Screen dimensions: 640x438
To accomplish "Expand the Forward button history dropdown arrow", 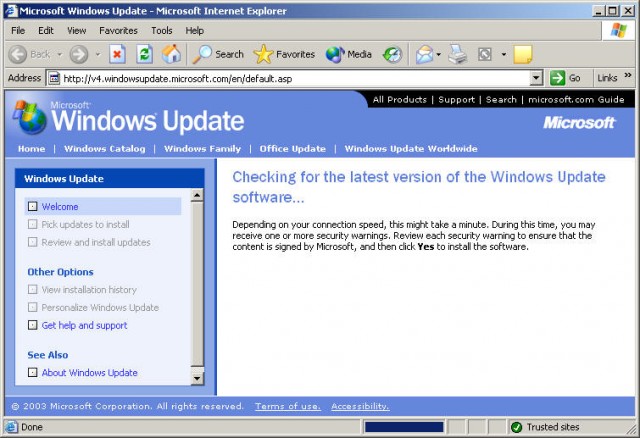I will [x=98, y=54].
